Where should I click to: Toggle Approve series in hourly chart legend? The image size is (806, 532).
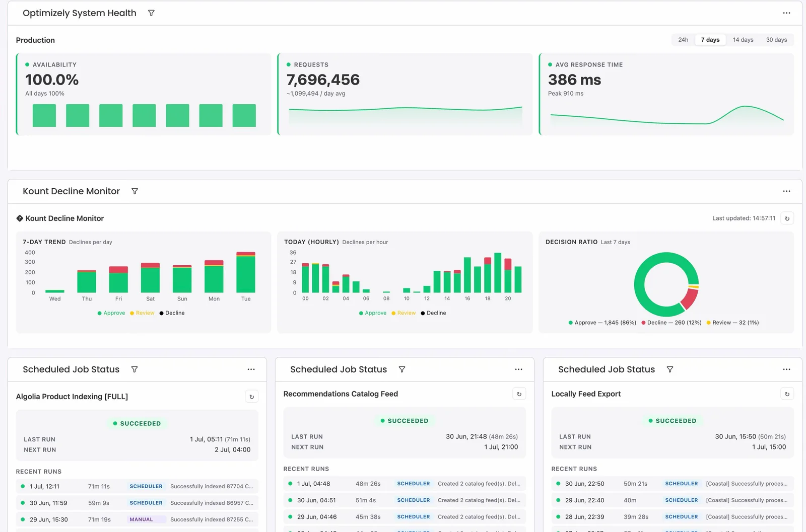coord(373,313)
